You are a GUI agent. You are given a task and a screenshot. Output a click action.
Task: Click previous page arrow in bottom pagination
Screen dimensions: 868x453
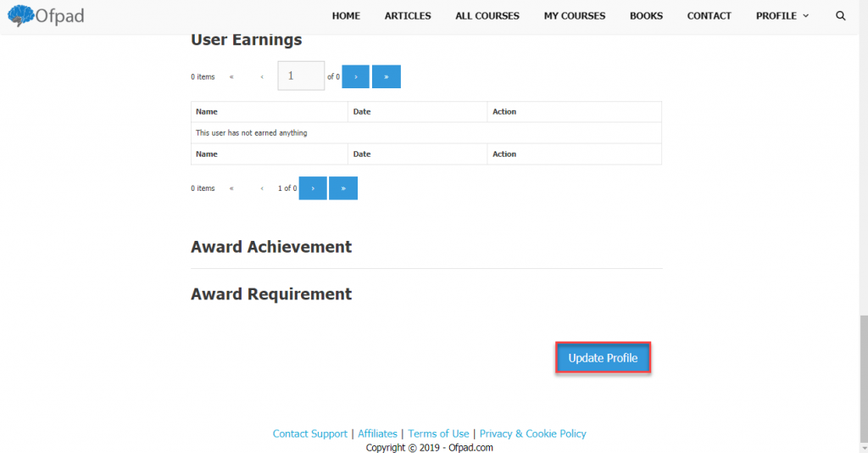pyautogui.click(x=262, y=188)
